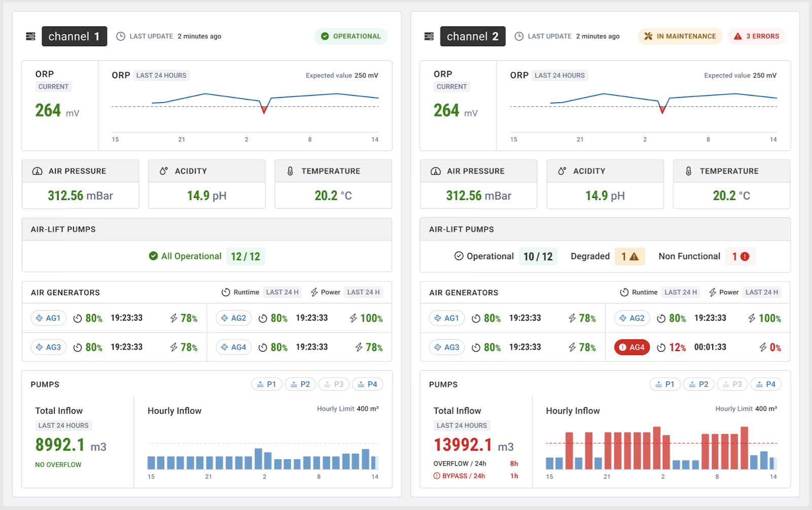
Task: Toggle pump P4 in channel 2
Action: pyautogui.click(x=765, y=385)
